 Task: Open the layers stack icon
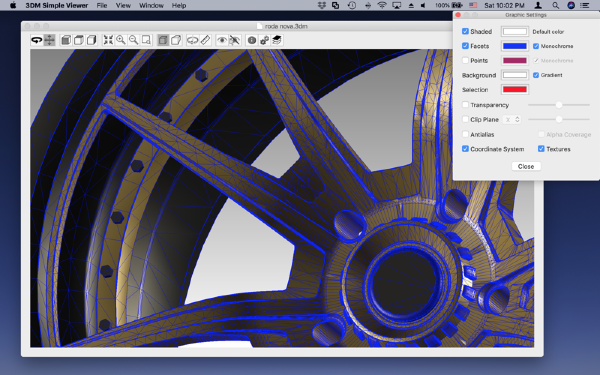pyautogui.click(x=277, y=40)
